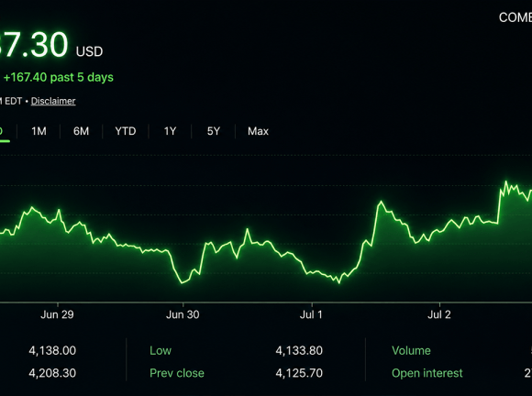This screenshot has height=396, width=532.
Task: Click the Low statistic label
Action: point(161,350)
